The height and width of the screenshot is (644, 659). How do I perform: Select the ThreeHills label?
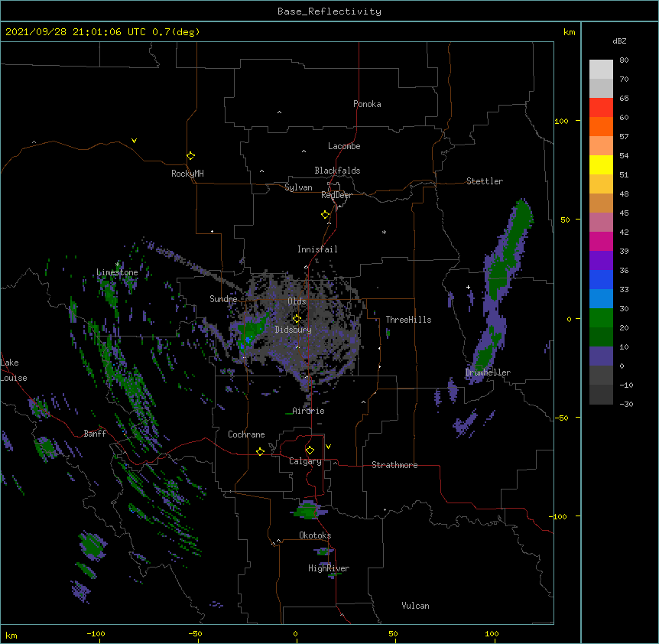click(x=408, y=320)
